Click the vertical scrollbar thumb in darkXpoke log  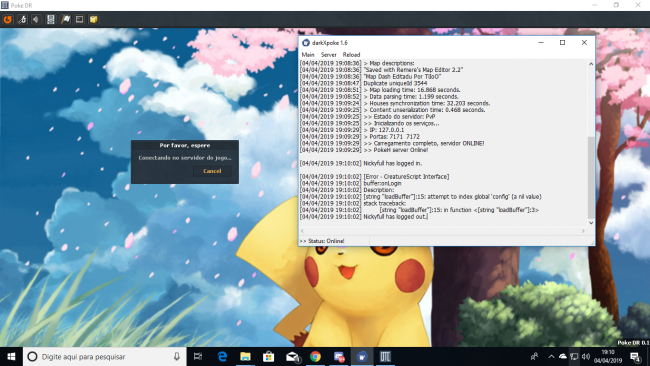591,177
